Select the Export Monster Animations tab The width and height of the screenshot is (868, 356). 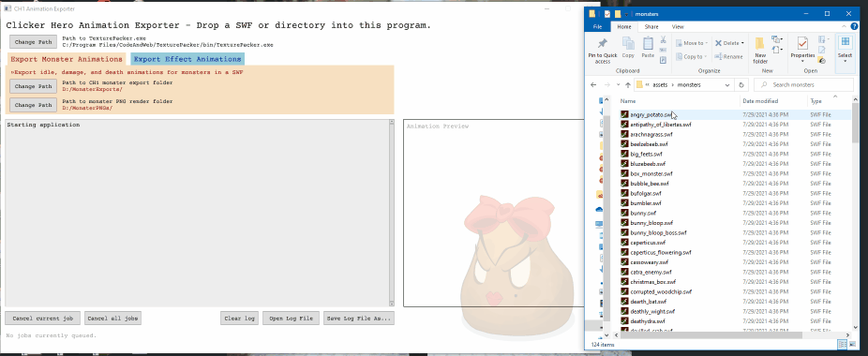point(67,59)
